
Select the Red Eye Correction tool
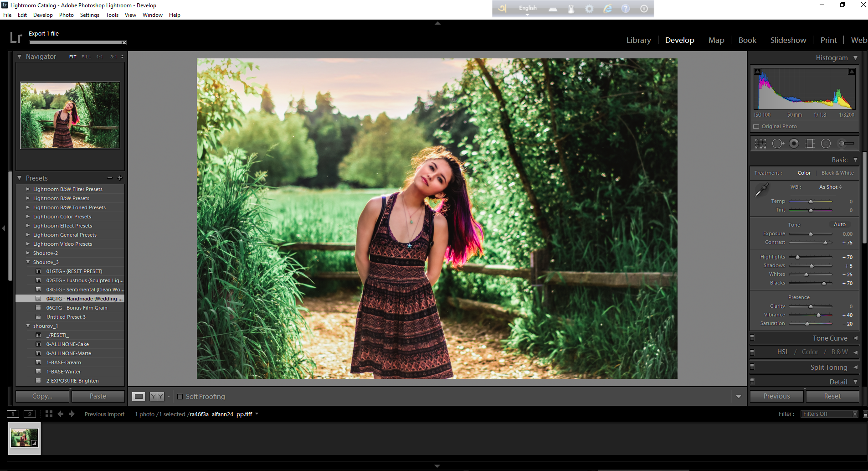coord(794,144)
